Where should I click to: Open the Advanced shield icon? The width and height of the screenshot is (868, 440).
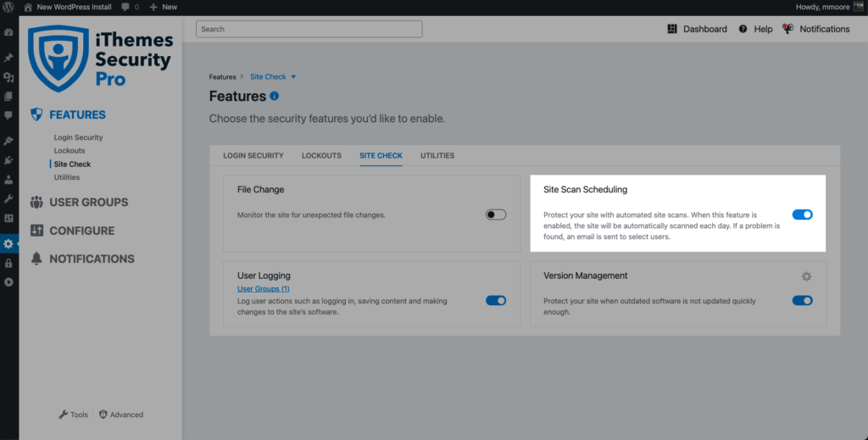point(103,415)
